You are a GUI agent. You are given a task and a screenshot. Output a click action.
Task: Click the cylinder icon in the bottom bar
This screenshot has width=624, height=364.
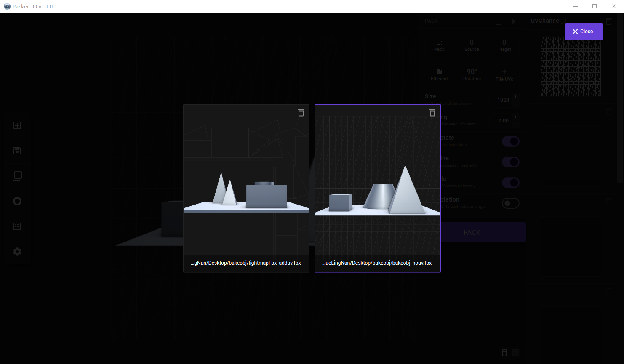tap(504, 353)
